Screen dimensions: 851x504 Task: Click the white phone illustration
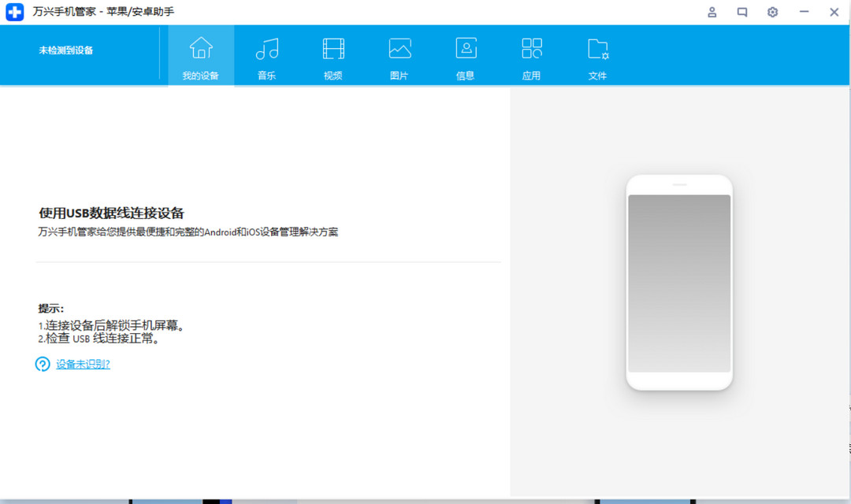679,281
